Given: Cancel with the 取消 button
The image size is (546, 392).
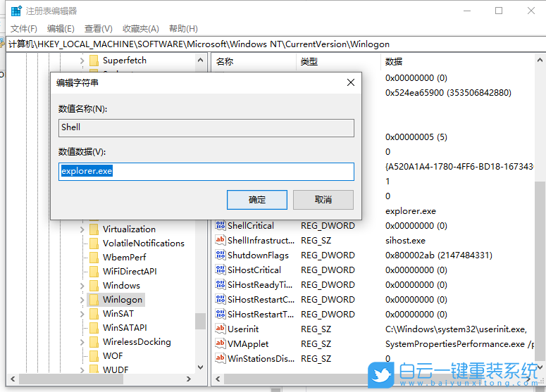Looking at the screenshot, I should tap(323, 200).
